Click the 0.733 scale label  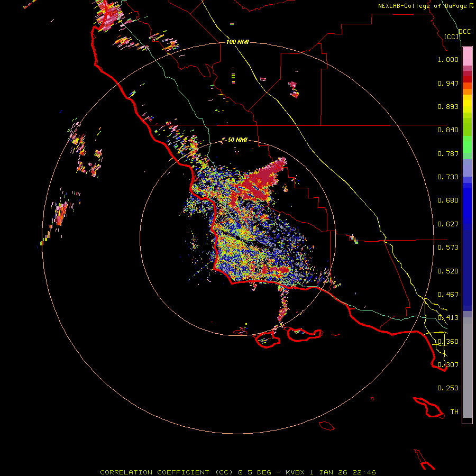pos(448,177)
